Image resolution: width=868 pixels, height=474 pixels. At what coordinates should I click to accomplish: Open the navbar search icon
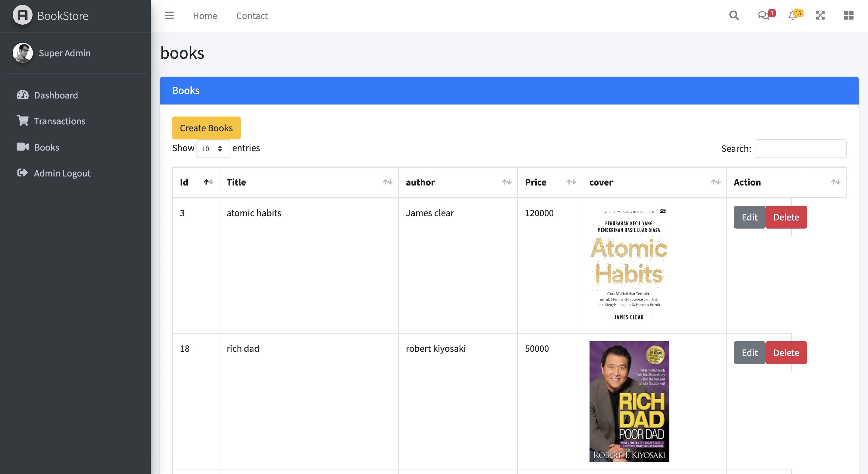pos(734,15)
